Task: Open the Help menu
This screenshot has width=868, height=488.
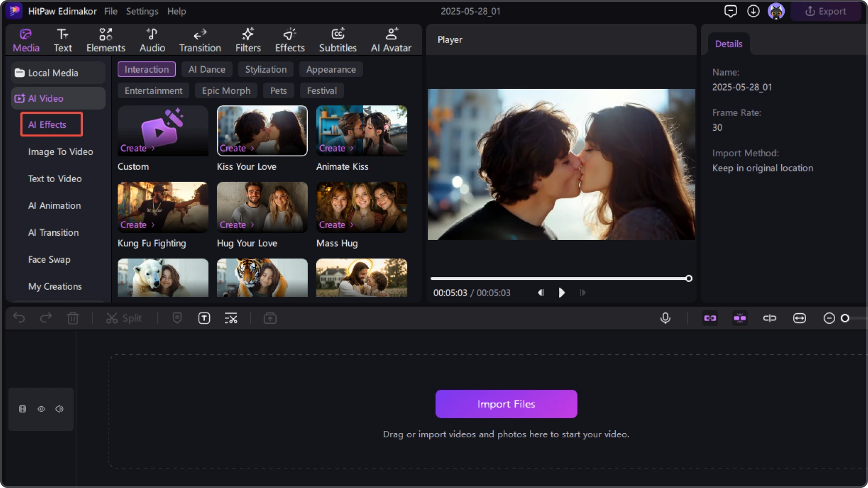Action: 176,11
